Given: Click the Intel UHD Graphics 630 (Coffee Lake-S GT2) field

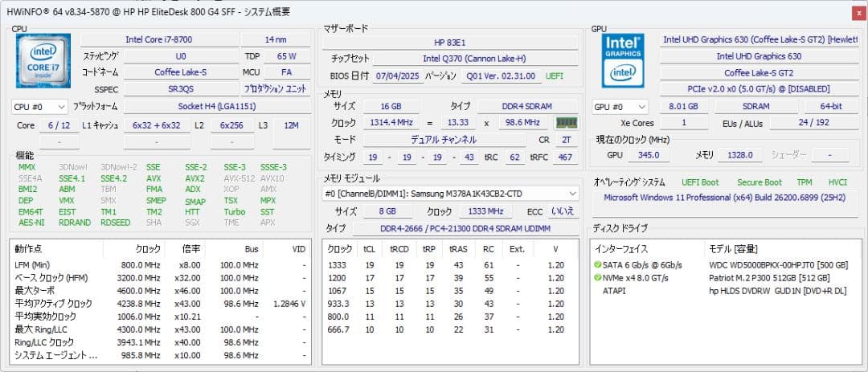Looking at the screenshot, I should coord(760,39).
